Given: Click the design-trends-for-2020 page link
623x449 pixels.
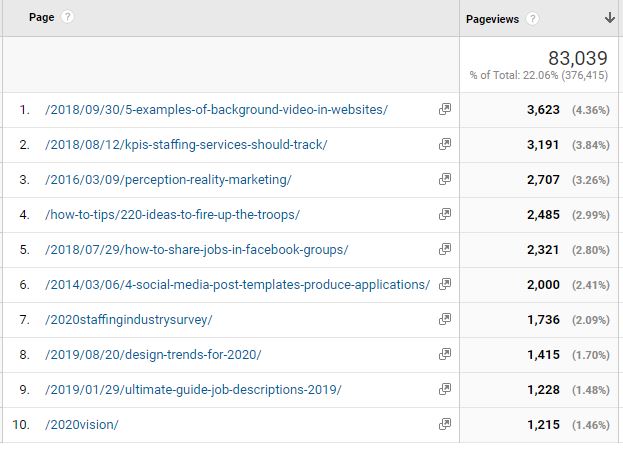Looking at the screenshot, I should coord(153,354).
